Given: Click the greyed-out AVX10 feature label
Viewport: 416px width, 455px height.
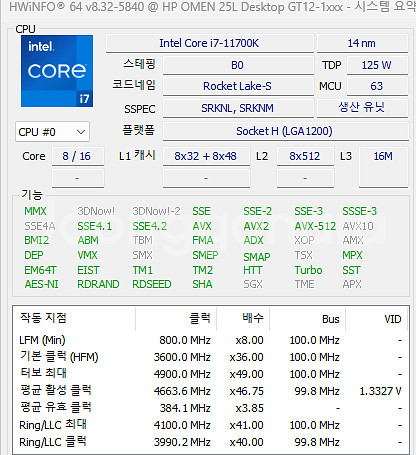Looking at the screenshot, I should [x=358, y=226].
